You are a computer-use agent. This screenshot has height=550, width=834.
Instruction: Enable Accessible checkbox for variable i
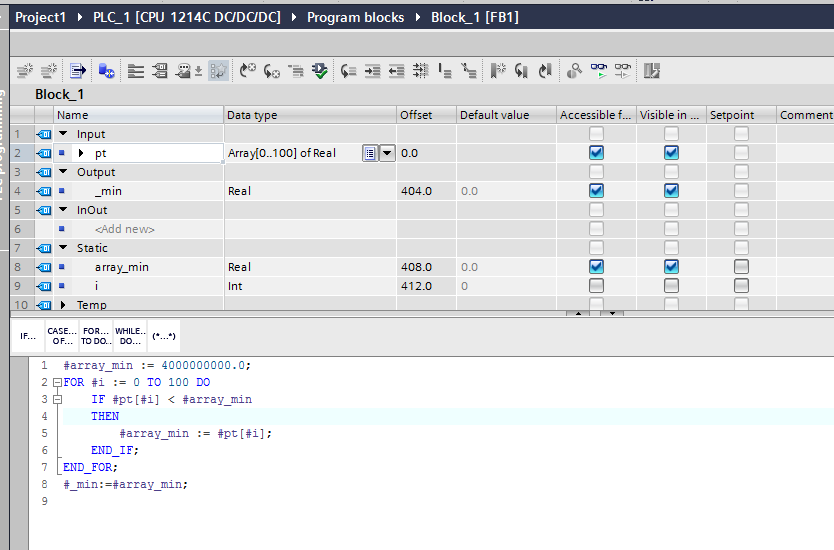pos(596,286)
